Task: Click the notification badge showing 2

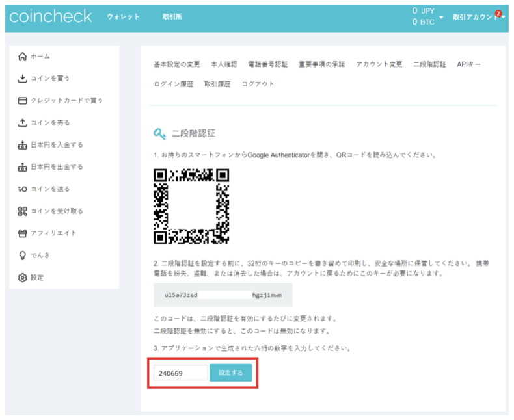Action: pos(498,14)
